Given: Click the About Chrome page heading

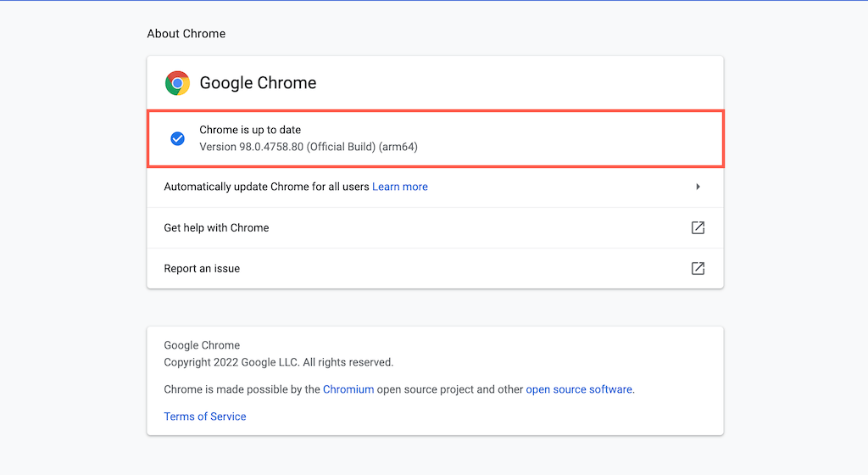Looking at the screenshot, I should click(x=186, y=34).
